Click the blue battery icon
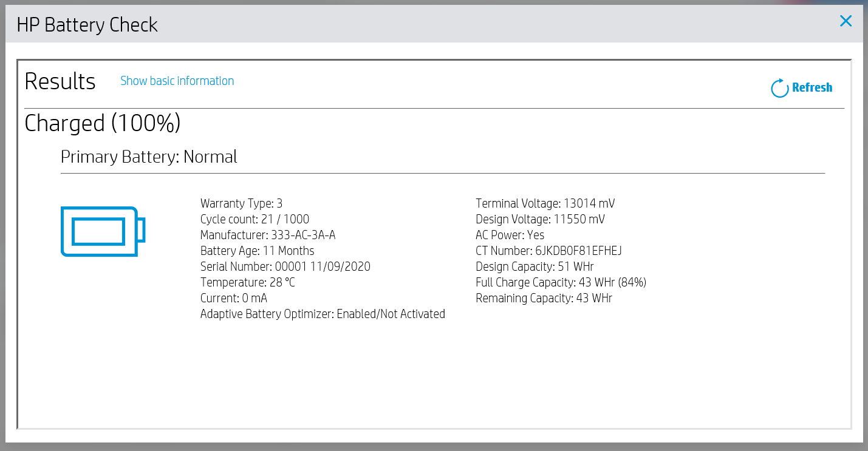 coord(103,231)
